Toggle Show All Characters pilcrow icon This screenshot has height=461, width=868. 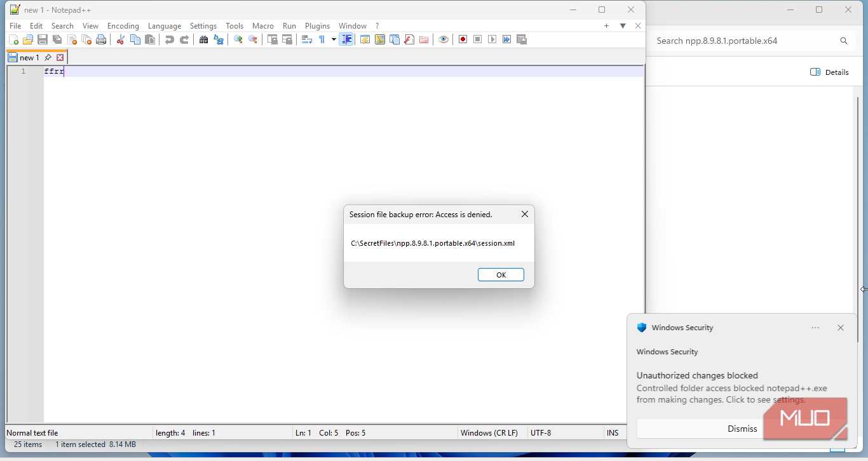(x=322, y=39)
